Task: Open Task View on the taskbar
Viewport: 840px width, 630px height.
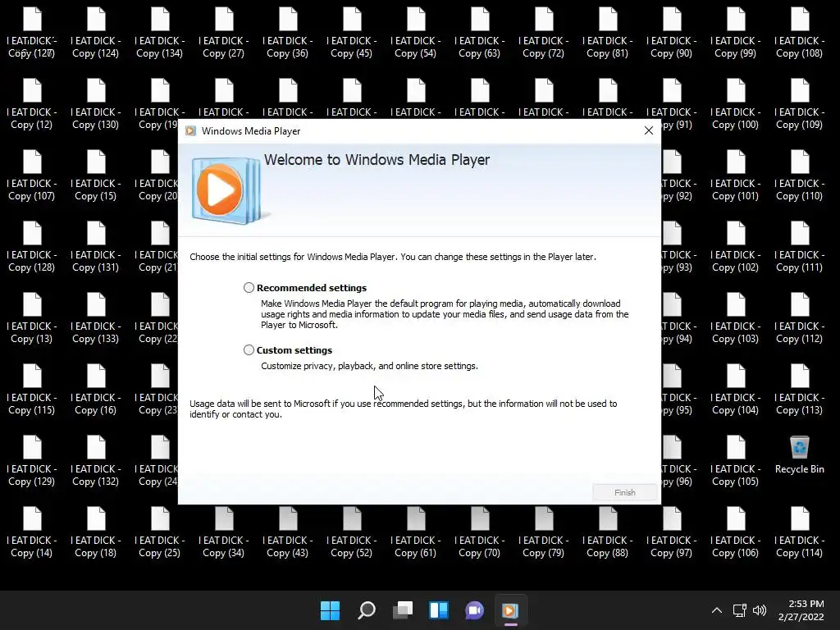Action: coord(403,610)
